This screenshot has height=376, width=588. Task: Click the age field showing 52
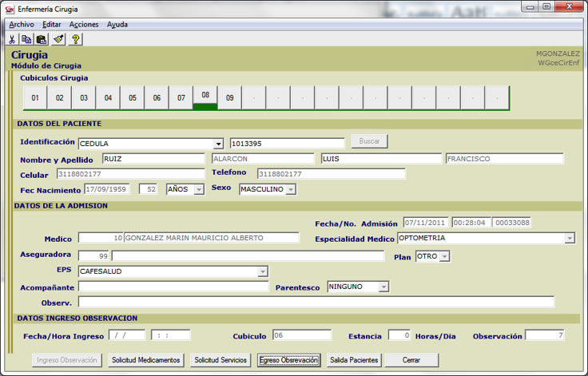[148, 189]
